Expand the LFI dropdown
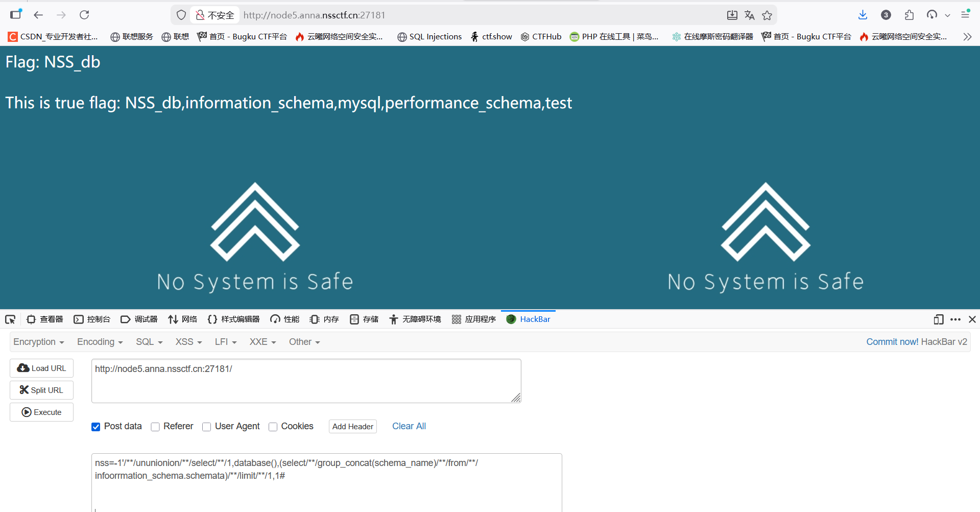The width and height of the screenshot is (980, 512). click(x=226, y=342)
